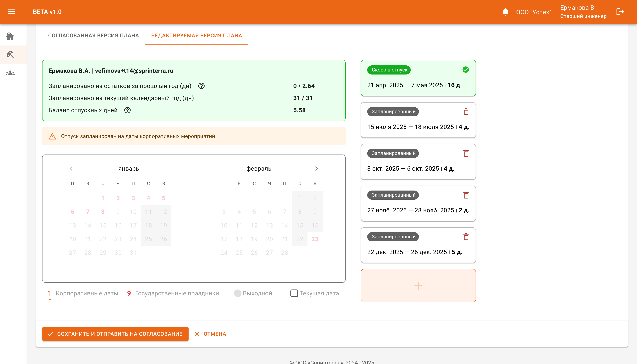
Task: Click the logout icon in header
Action: (620, 12)
